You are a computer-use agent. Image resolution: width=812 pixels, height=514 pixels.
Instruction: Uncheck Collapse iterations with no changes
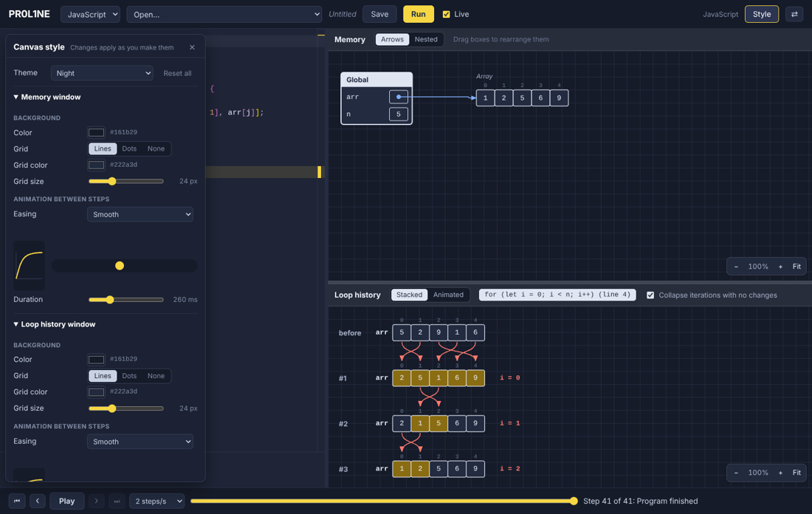point(650,295)
